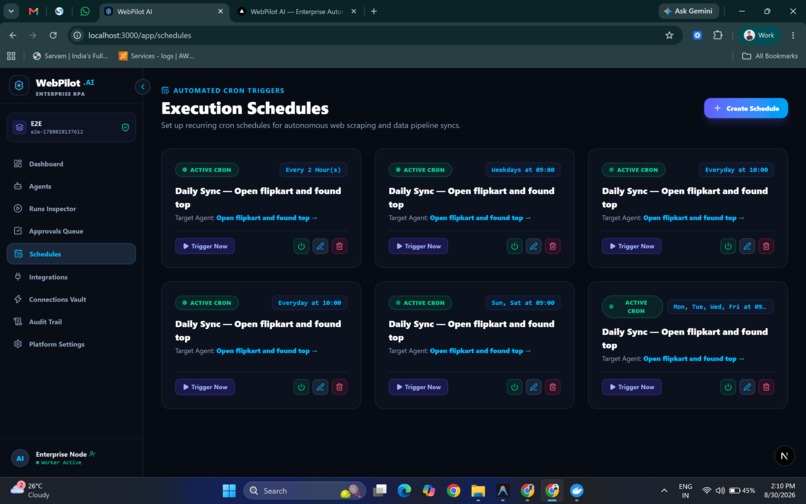
Task: Click the Windows taskbar Search box
Action: pyautogui.click(x=304, y=491)
